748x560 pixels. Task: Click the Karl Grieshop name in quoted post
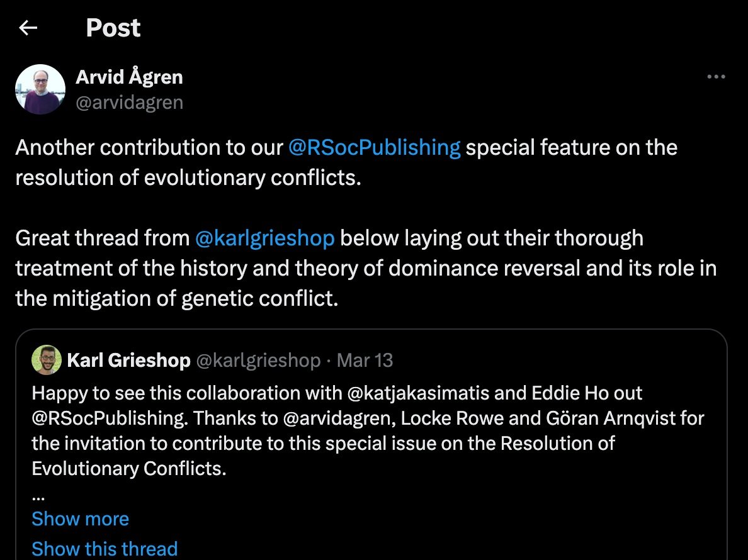click(129, 361)
